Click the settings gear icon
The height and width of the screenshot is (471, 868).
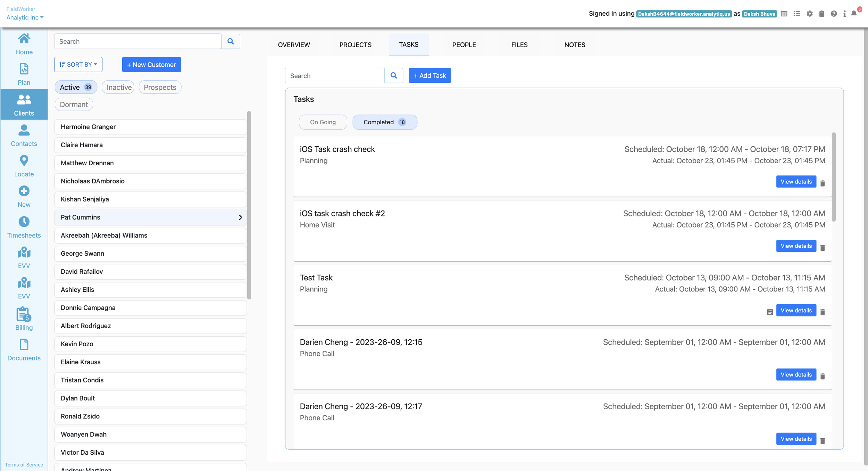pyautogui.click(x=809, y=14)
